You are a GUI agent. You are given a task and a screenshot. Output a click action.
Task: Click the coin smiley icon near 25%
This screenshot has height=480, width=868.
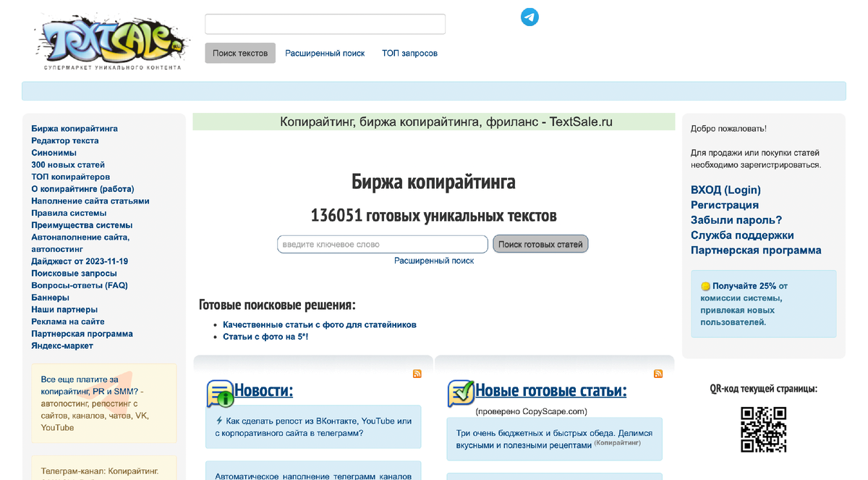coord(705,287)
